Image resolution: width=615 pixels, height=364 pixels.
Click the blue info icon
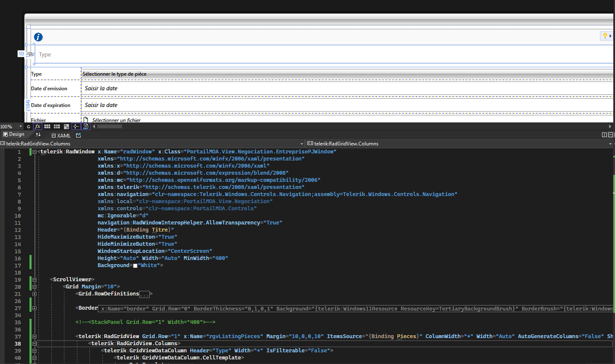pos(38,37)
